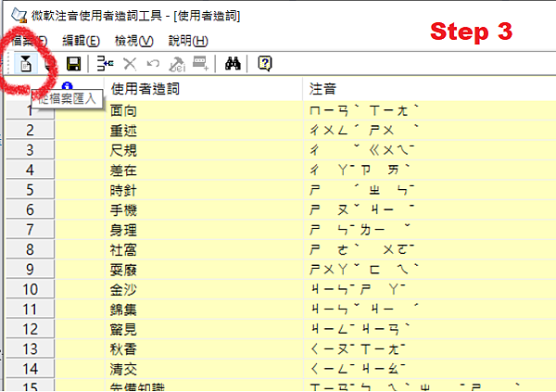
Task: Select the phrase cell 差在
Action: click(x=204, y=170)
